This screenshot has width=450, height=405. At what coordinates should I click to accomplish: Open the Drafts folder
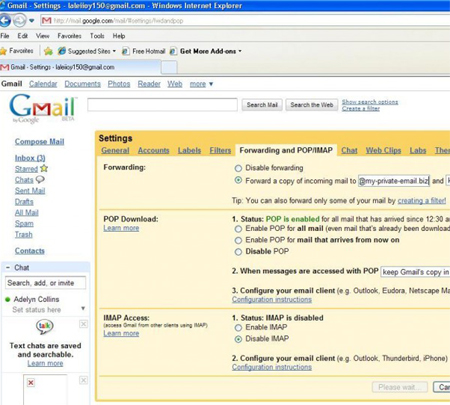pos(24,202)
